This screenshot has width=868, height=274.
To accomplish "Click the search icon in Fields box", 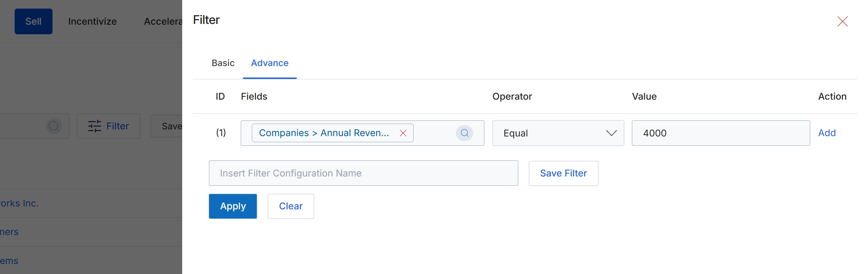I will click(464, 133).
